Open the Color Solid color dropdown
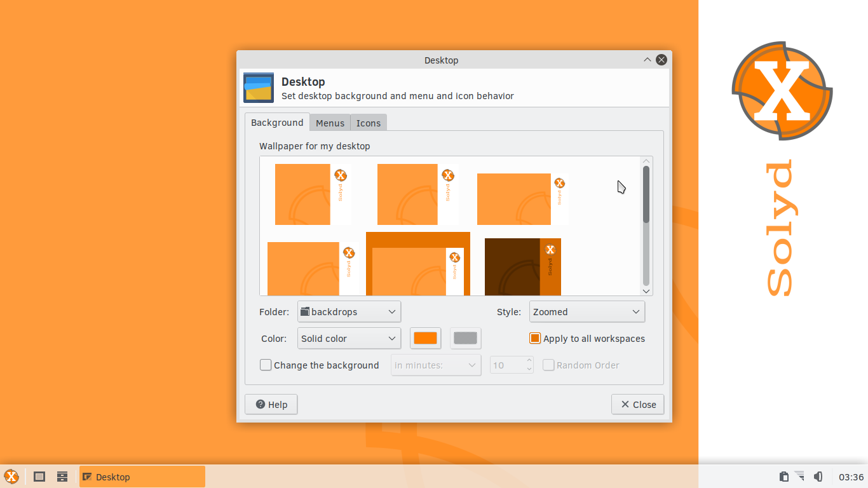 click(349, 339)
